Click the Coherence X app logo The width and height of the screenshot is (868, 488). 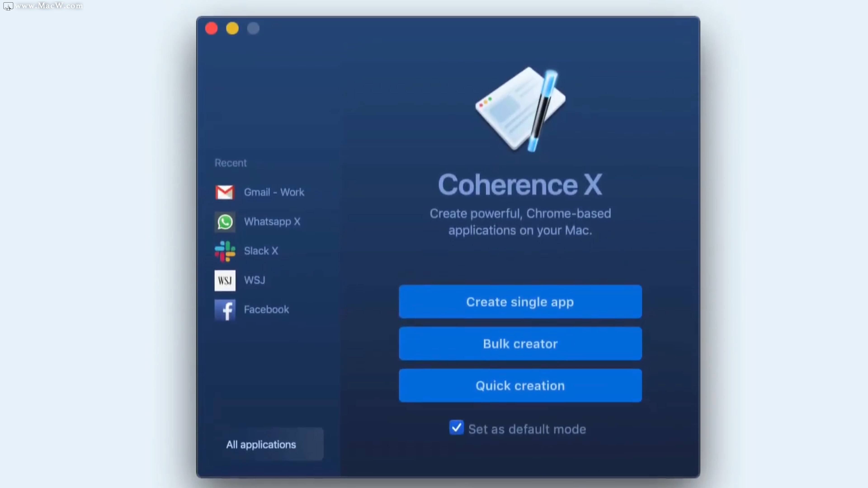coord(520,109)
